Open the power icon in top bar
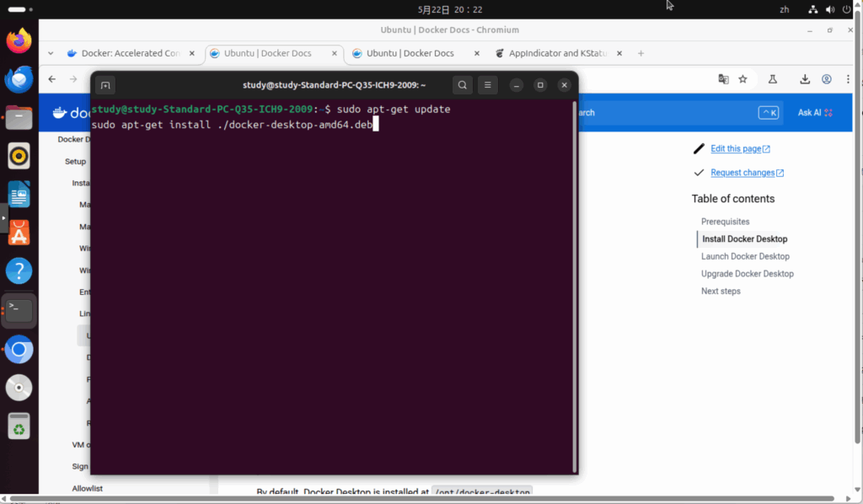The width and height of the screenshot is (863, 504). (846, 9)
